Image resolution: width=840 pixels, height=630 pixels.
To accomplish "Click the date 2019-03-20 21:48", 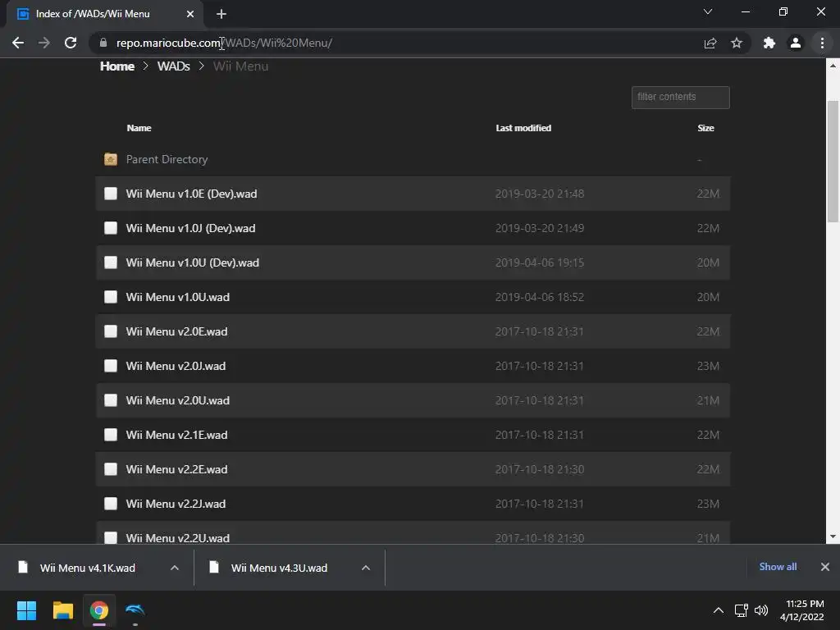I will pos(540,194).
